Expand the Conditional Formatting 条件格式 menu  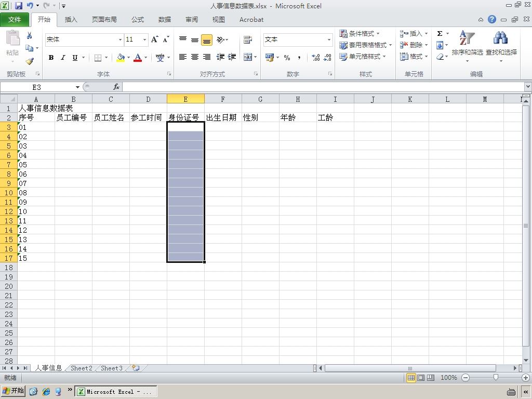pos(360,34)
